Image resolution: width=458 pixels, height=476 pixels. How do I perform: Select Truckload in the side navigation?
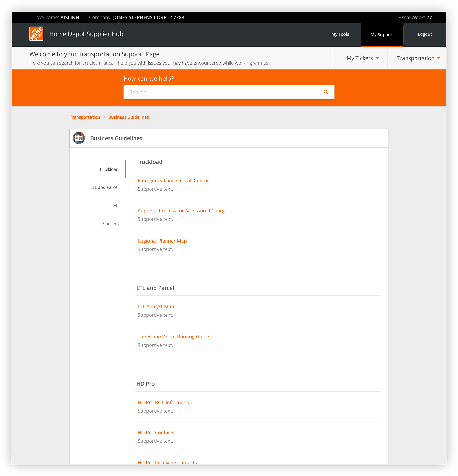[x=109, y=169]
